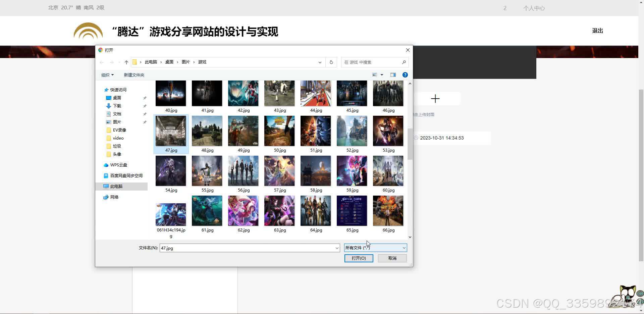Select the 061H34c194.jpg thumbnail
Viewport: 644px width, 314px height.
171,214
